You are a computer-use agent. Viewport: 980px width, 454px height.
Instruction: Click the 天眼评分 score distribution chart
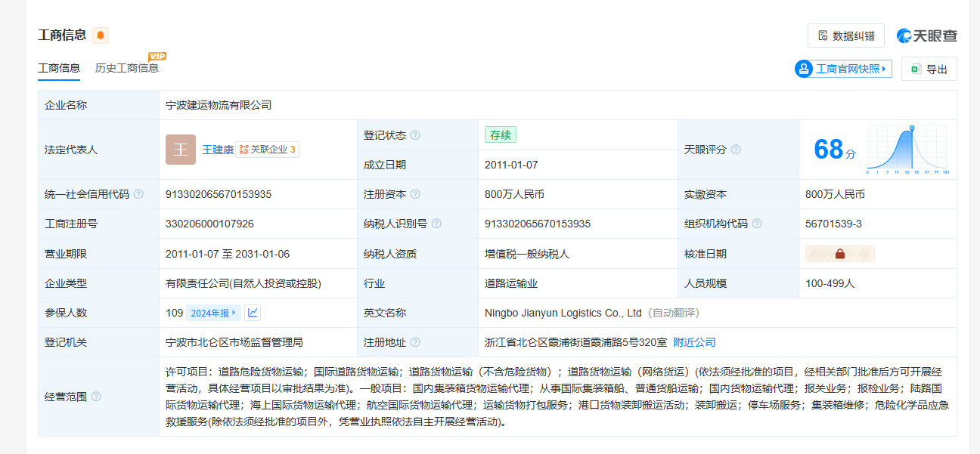point(907,150)
